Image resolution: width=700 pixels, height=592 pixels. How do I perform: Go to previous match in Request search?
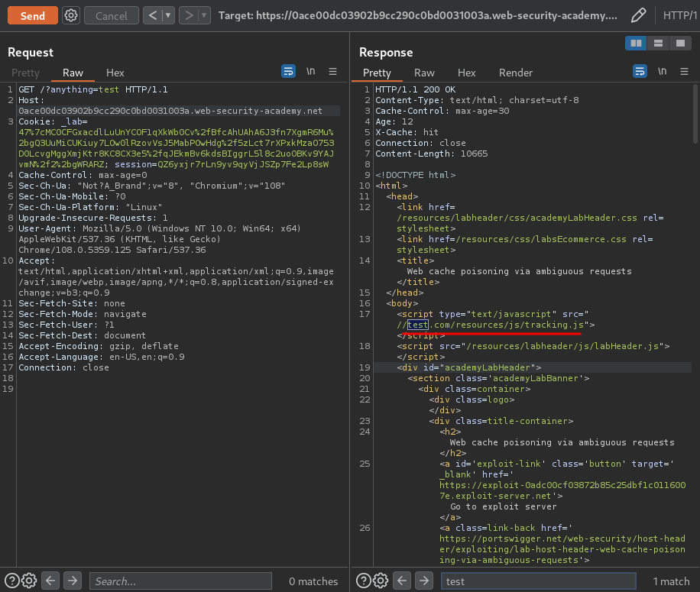[x=50, y=581]
